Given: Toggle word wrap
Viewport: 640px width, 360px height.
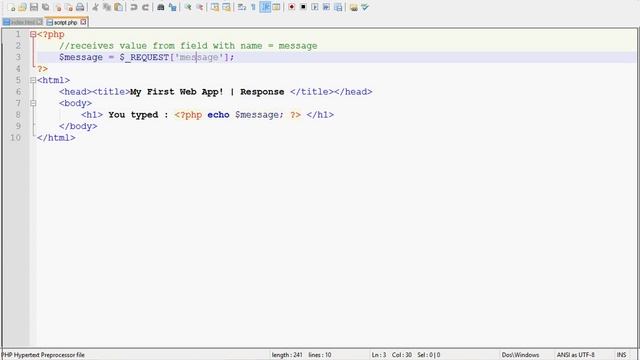Looking at the screenshot, I should click(x=242, y=7).
